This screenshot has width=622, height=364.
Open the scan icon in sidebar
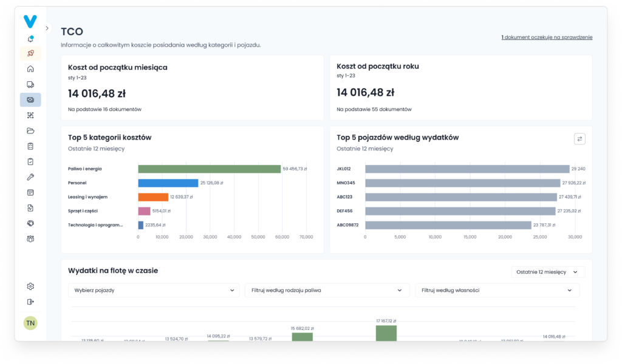(x=30, y=115)
